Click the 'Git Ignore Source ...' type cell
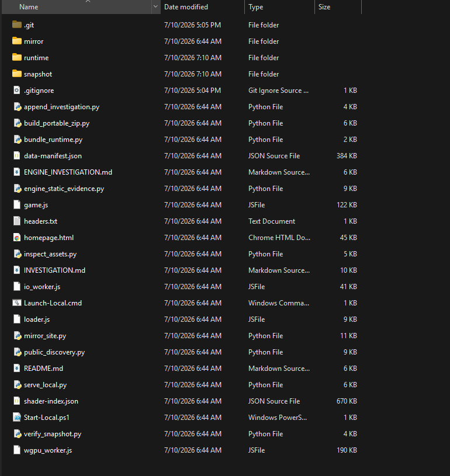Screen dimensions: 450x476 point(278,91)
